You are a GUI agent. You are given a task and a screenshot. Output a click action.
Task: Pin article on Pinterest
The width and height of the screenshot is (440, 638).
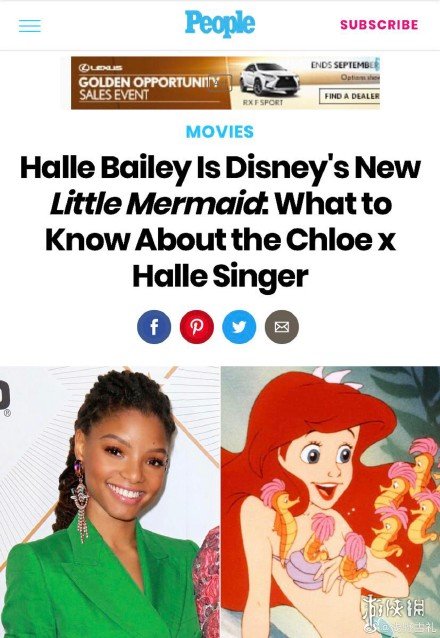[197, 327]
